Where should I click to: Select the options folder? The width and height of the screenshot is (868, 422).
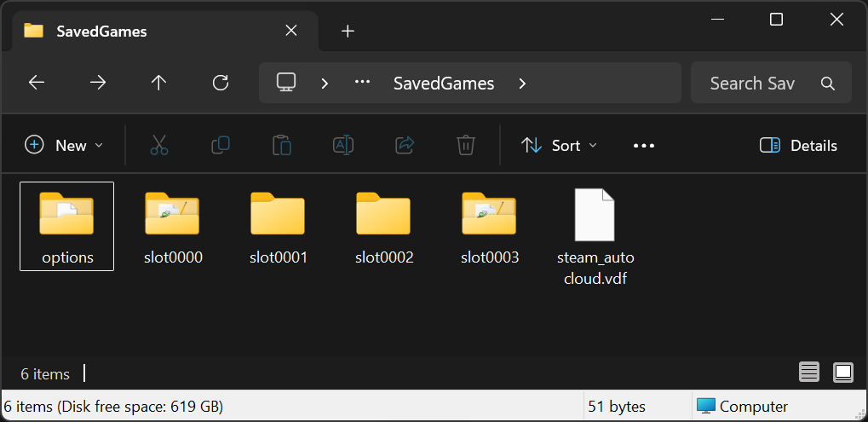[x=67, y=227]
